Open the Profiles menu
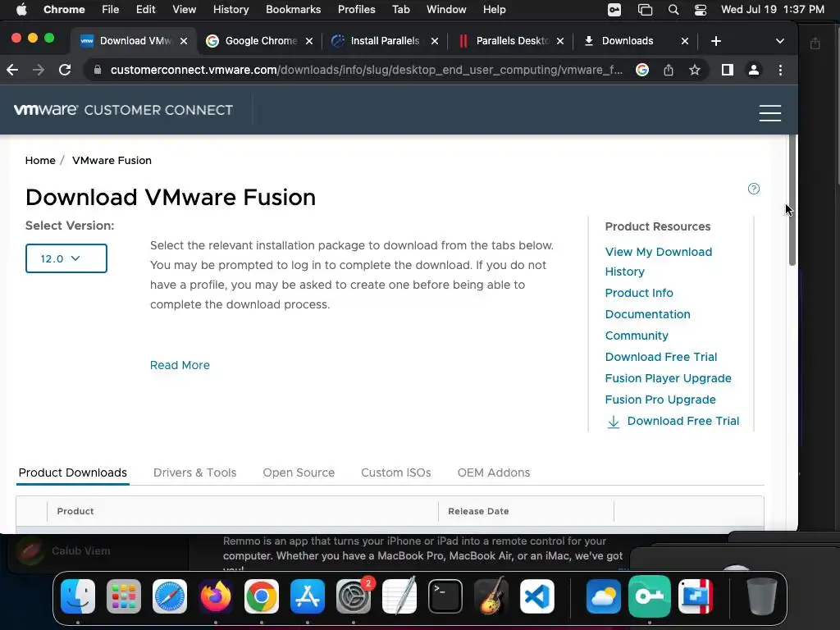840x630 pixels. pyautogui.click(x=356, y=10)
